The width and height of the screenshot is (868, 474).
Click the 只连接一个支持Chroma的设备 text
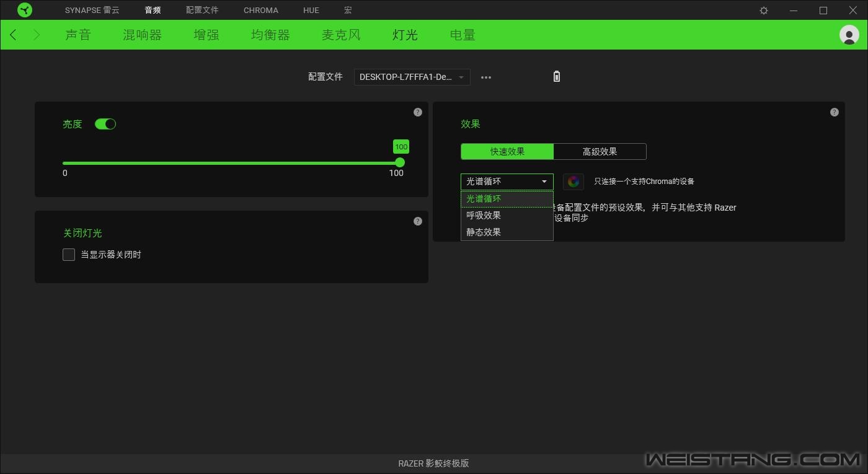pos(644,182)
